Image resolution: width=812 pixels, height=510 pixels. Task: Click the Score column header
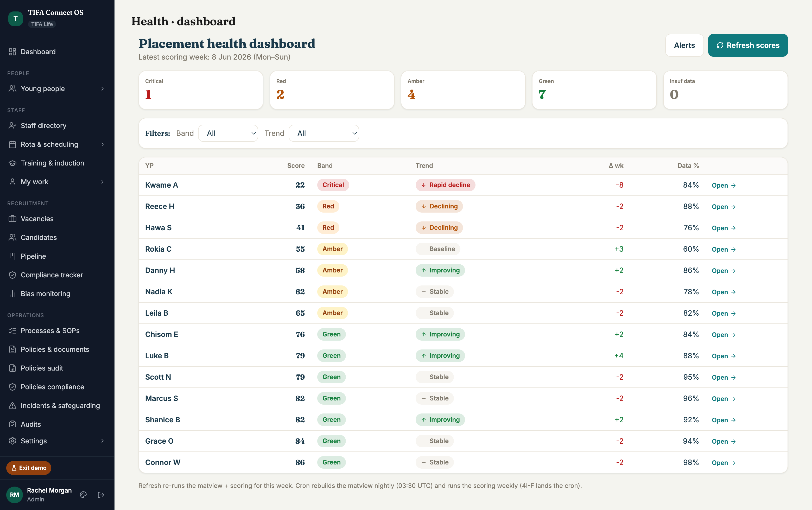(x=296, y=165)
